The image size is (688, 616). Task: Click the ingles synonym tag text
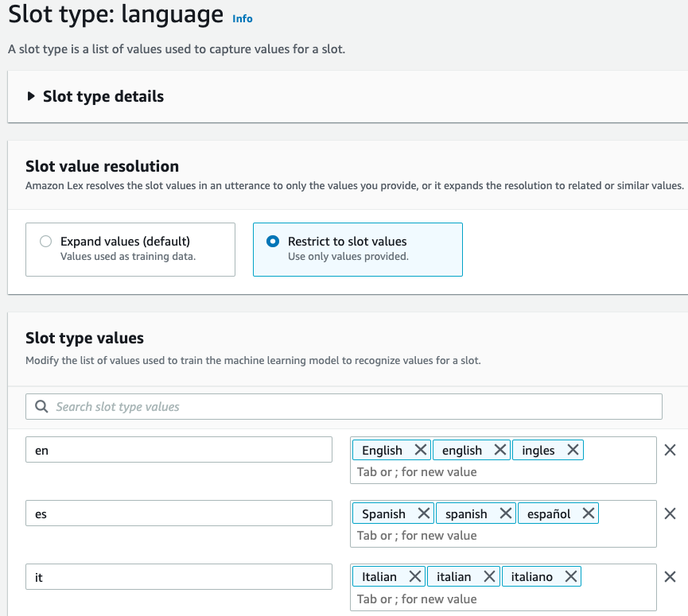tap(538, 451)
